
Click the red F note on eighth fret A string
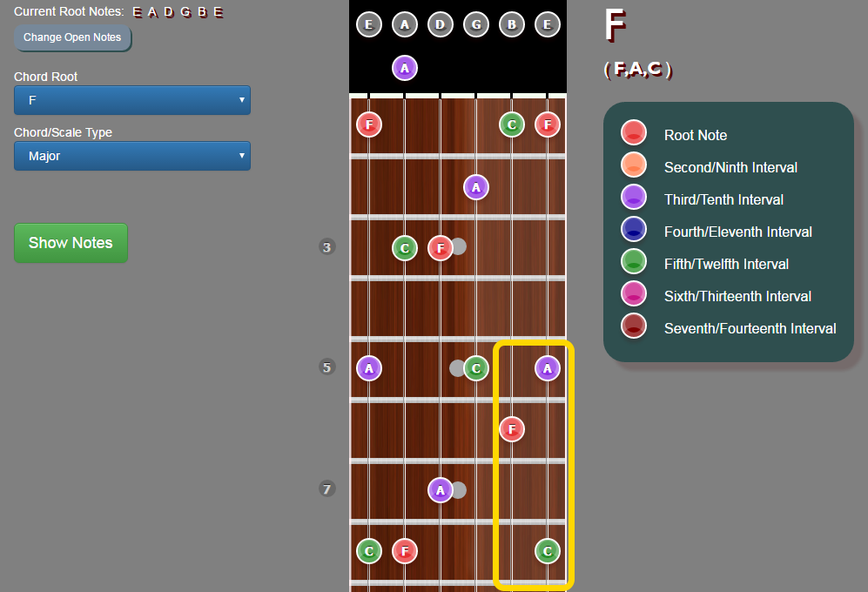(404, 550)
